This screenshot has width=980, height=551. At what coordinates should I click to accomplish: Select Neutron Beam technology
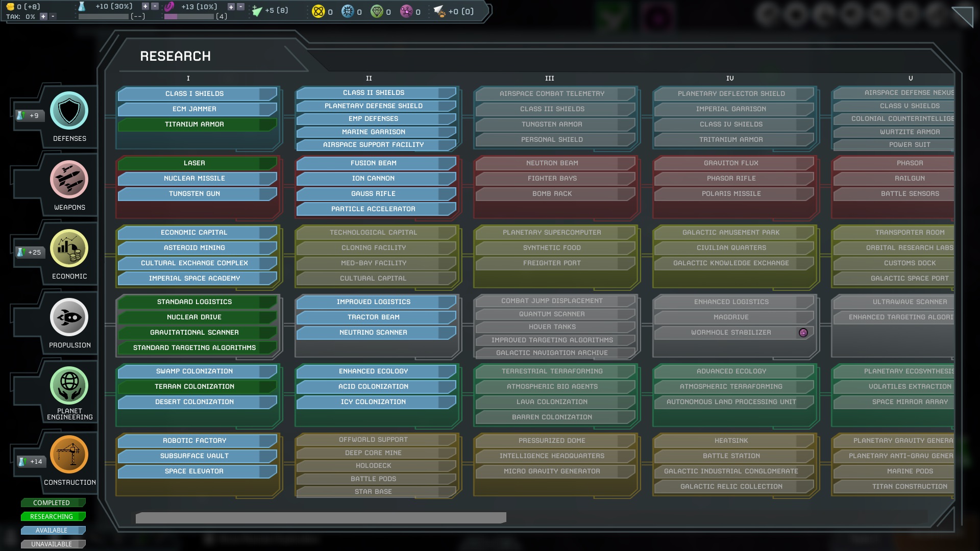tap(555, 163)
